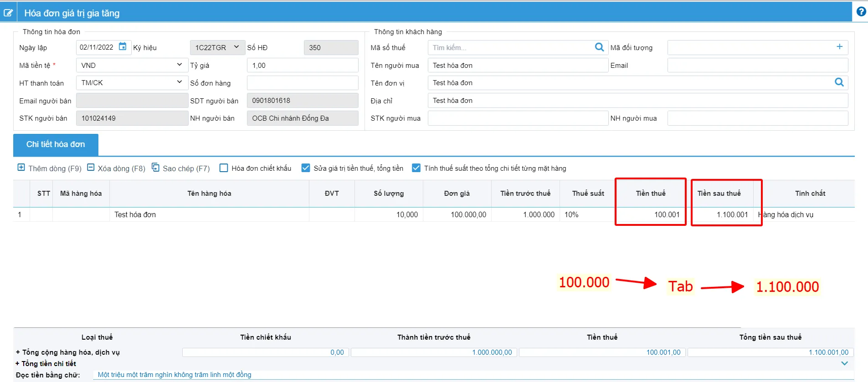Viewport: 868px width, 382px height.
Task: Click the search icon in Tên đơn vị
Action: tap(839, 82)
